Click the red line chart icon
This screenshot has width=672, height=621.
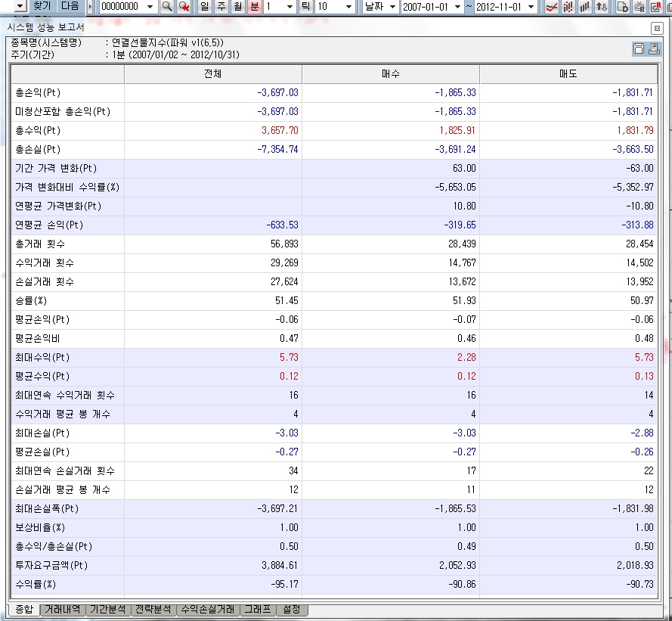[x=552, y=7]
